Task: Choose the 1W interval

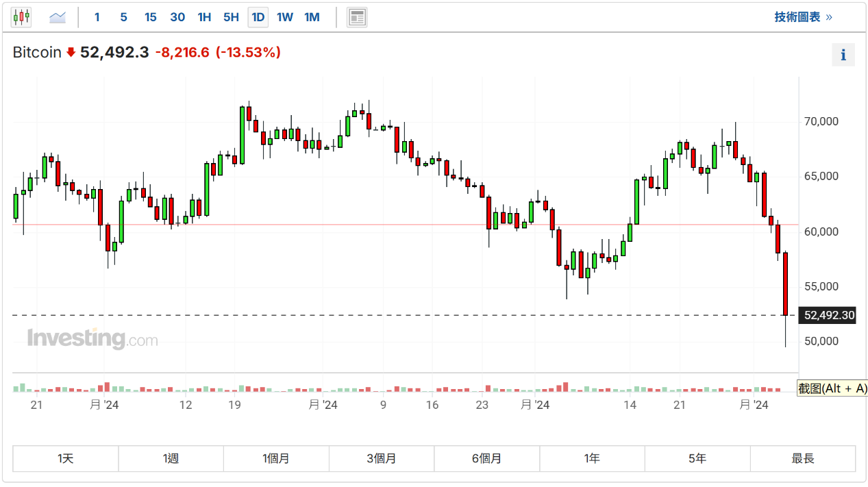Action: tap(285, 17)
